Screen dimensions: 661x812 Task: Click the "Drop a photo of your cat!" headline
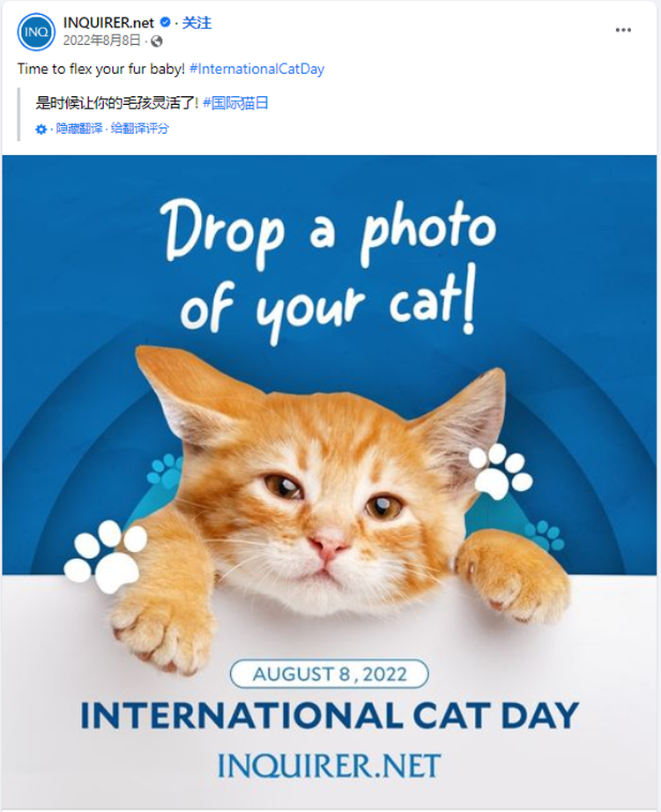(x=330, y=264)
